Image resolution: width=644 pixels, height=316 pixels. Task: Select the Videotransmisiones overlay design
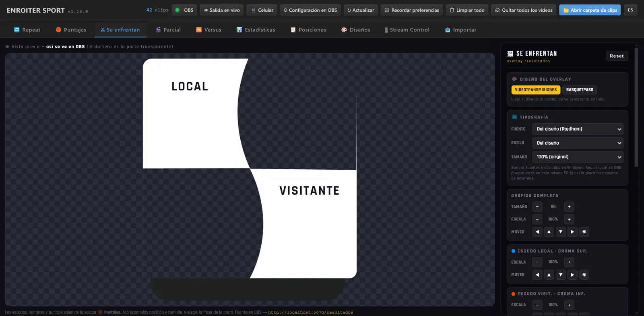536,90
